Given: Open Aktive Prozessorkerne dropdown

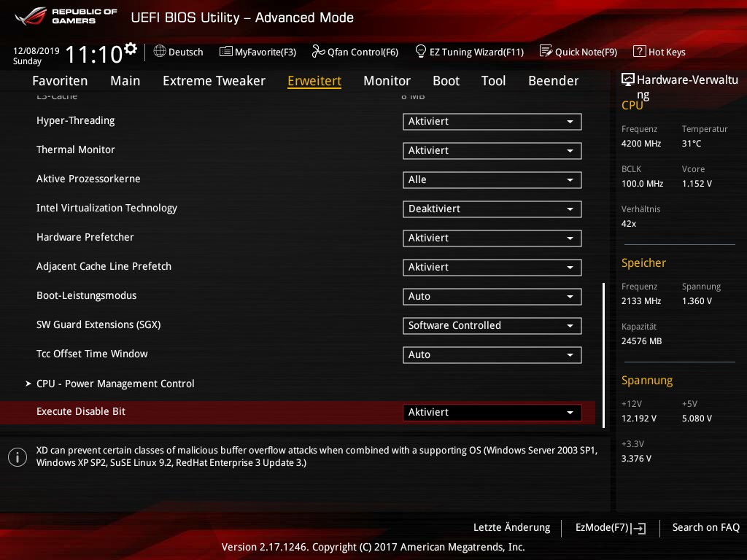Looking at the screenshot, I should (x=492, y=179).
